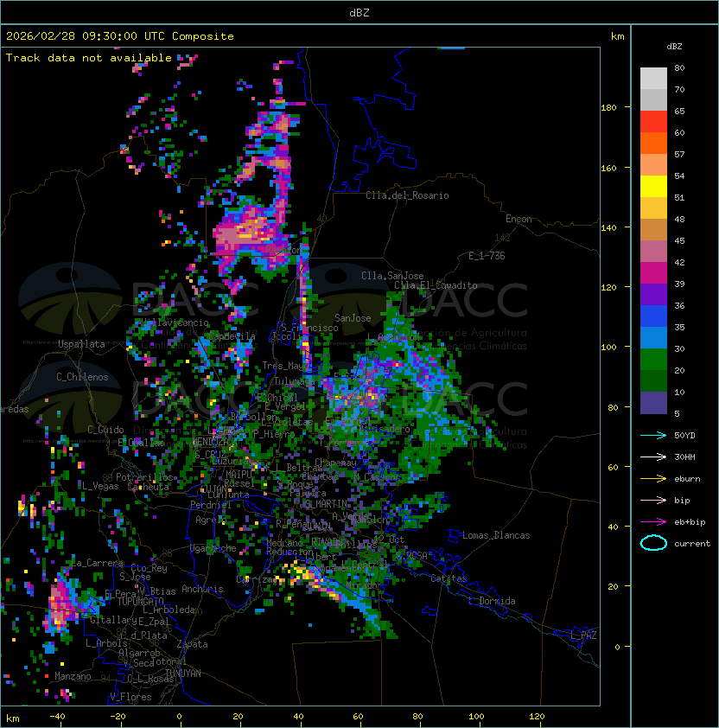Select the orange eburn arrow icon
The image size is (719, 728).
pyautogui.click(x=653, y=478)
